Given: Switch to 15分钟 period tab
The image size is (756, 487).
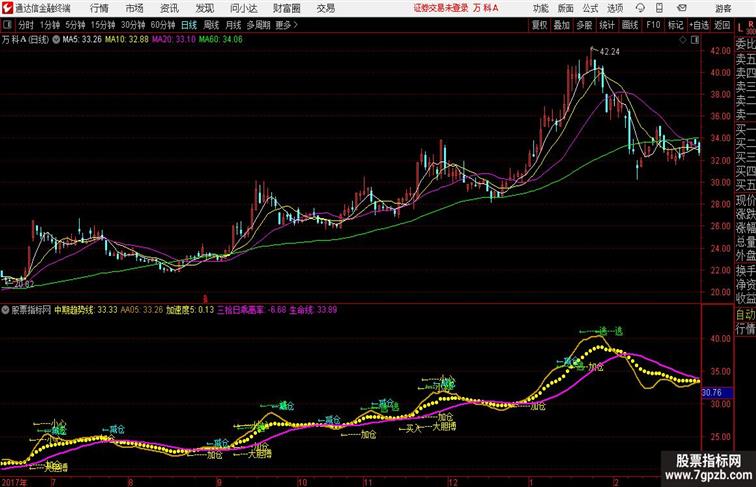Looking at the screenshot, I should (103, 25).
